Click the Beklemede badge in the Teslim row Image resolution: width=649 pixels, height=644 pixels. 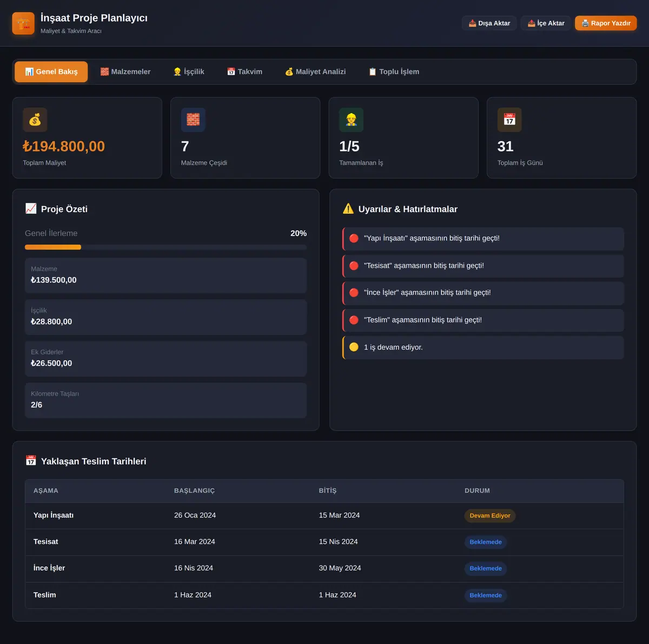coord(486,595)
